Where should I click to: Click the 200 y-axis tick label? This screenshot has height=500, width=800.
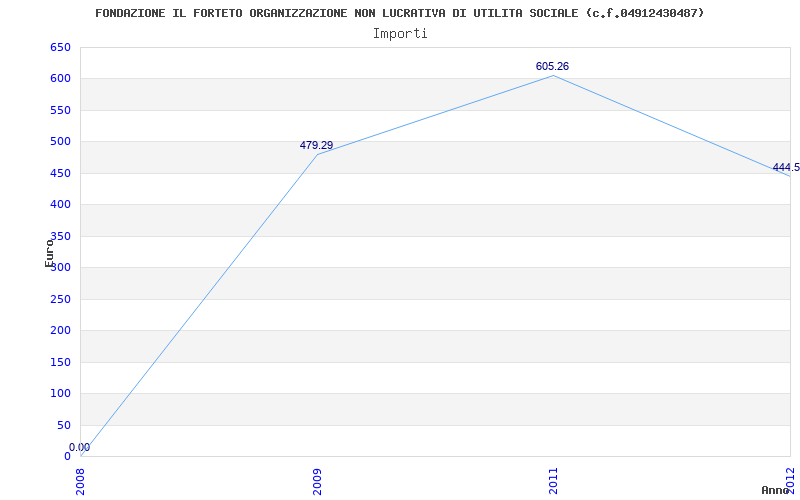(x=60, y=331)
